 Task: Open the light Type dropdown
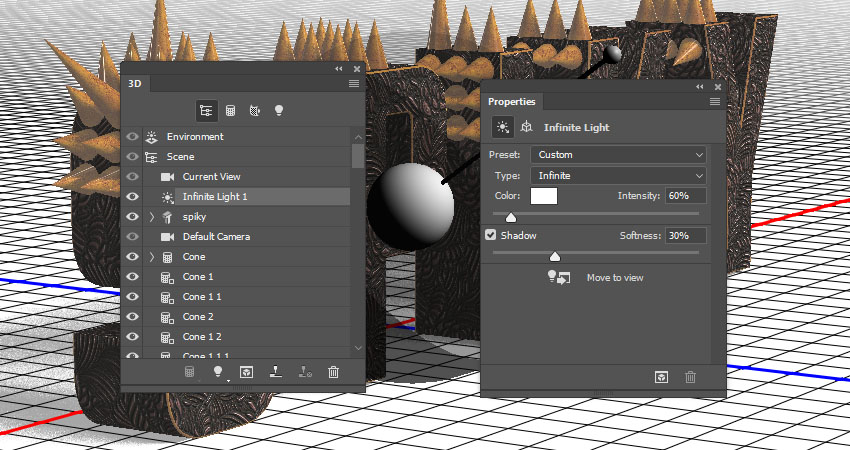[x=618, y=176]
